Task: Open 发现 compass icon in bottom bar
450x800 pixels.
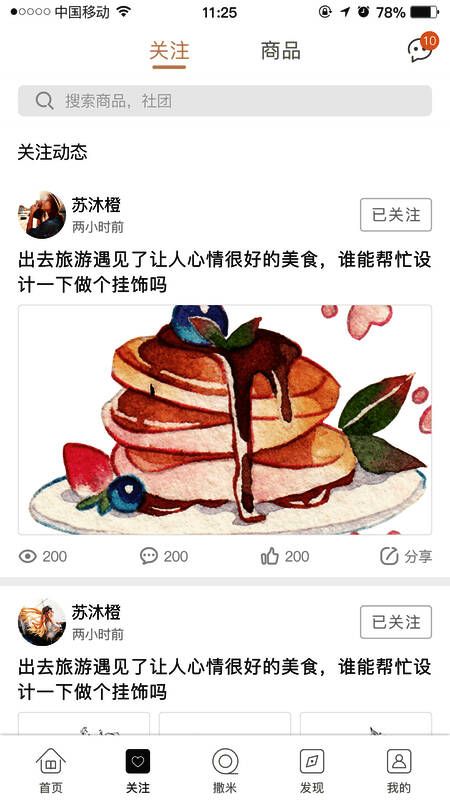Action: pos(312,761)
